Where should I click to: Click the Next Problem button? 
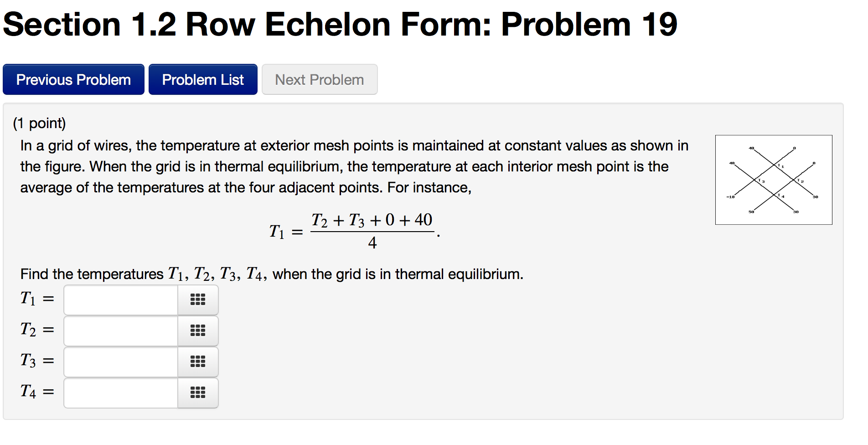click(x=319, y=79)
